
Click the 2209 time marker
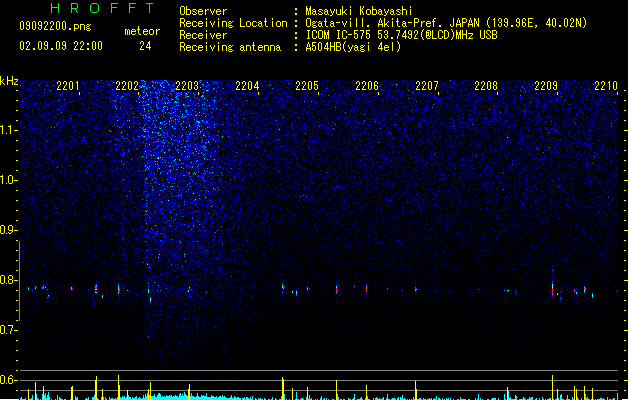[546, 86]
